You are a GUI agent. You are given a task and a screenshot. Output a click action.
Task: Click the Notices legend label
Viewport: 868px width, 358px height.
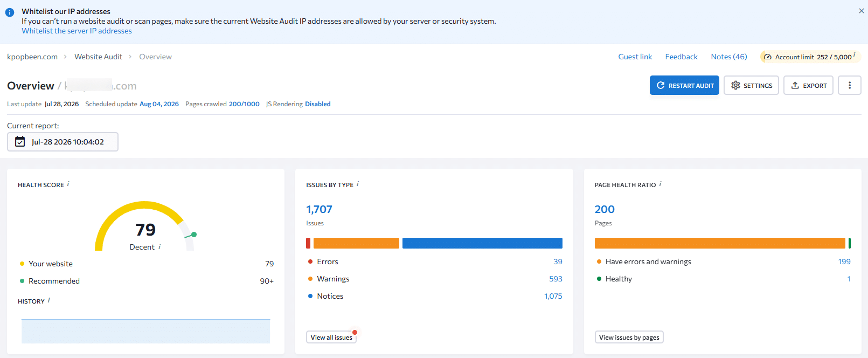[330, 296]
